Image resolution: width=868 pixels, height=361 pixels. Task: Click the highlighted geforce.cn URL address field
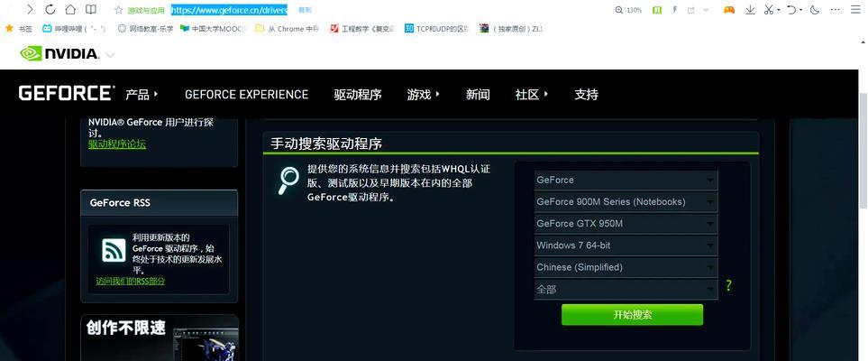click(229, 10)
